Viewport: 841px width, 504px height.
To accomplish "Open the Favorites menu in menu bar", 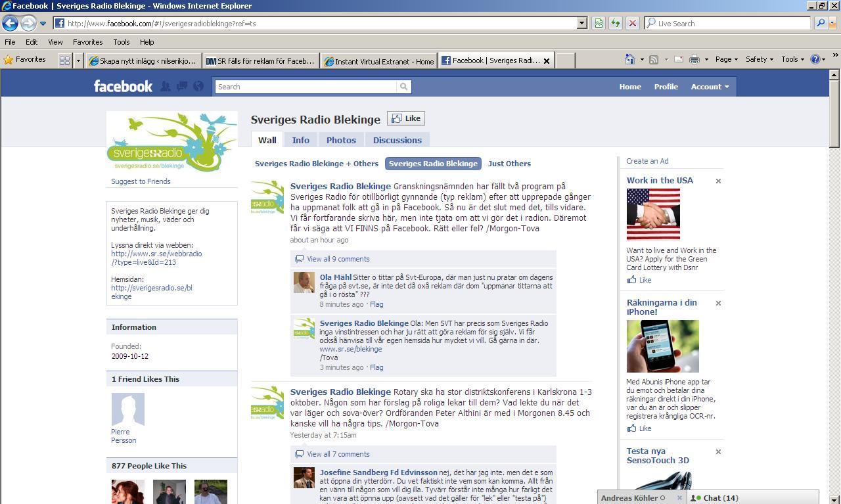I will pyautogui.click(x=87, y=41).
